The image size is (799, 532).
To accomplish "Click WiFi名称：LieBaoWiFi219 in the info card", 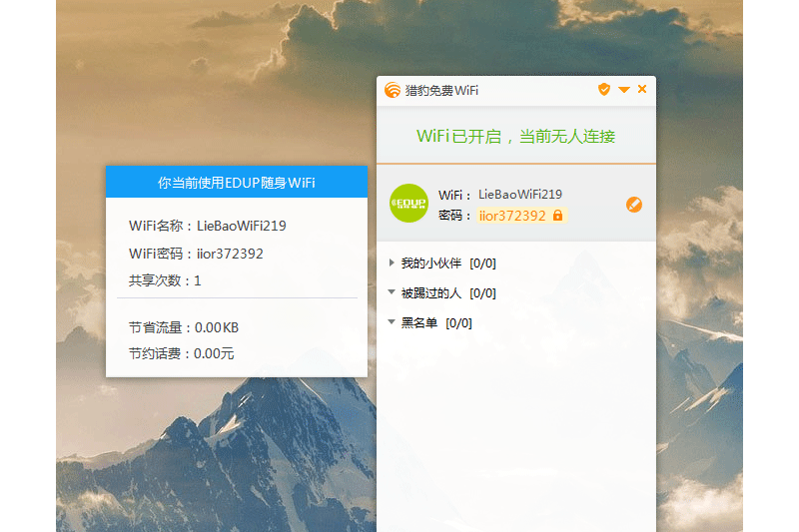I will 208,226.
